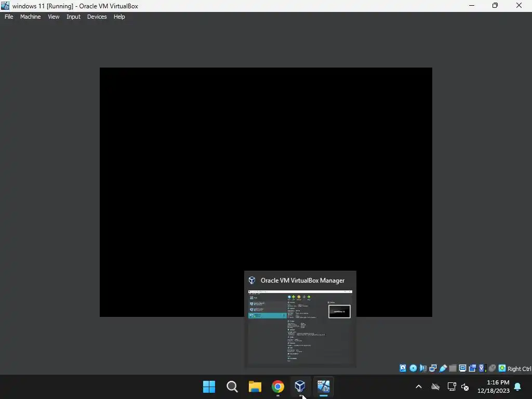Click the OneDrive cloud tray icon
This screenshot has width=532, height=399.
[x=435, y=387]
